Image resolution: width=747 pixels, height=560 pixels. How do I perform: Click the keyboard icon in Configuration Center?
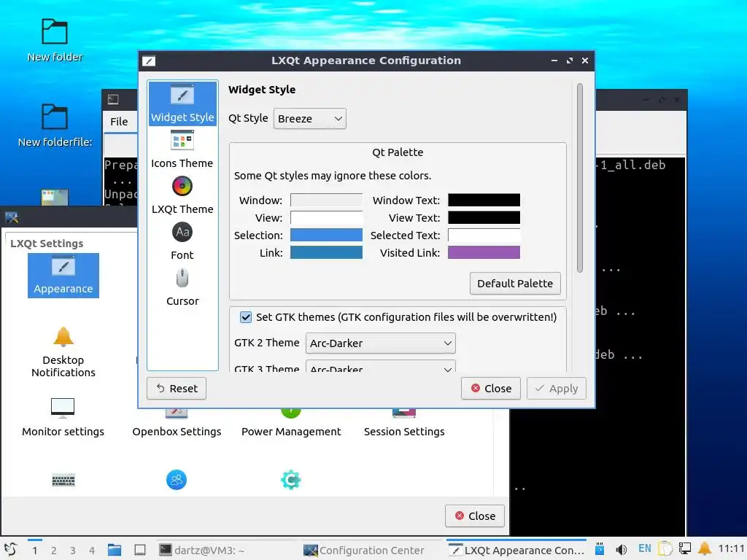coord(63,480)
